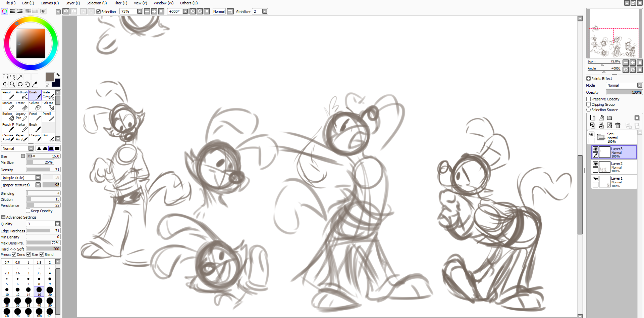Screen dimensions: 644x318
Task: Open the View menu
Action: 140,3
